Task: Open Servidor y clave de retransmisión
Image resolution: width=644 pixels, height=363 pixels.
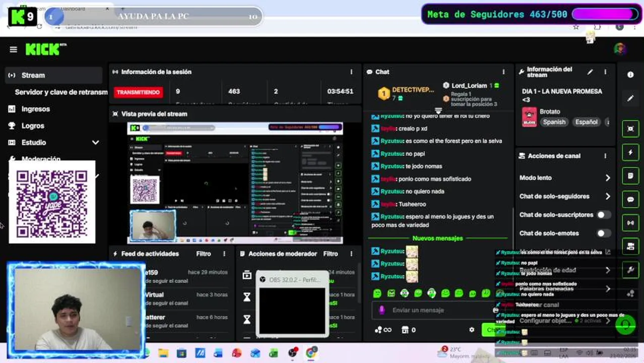Action: (61, 92)
